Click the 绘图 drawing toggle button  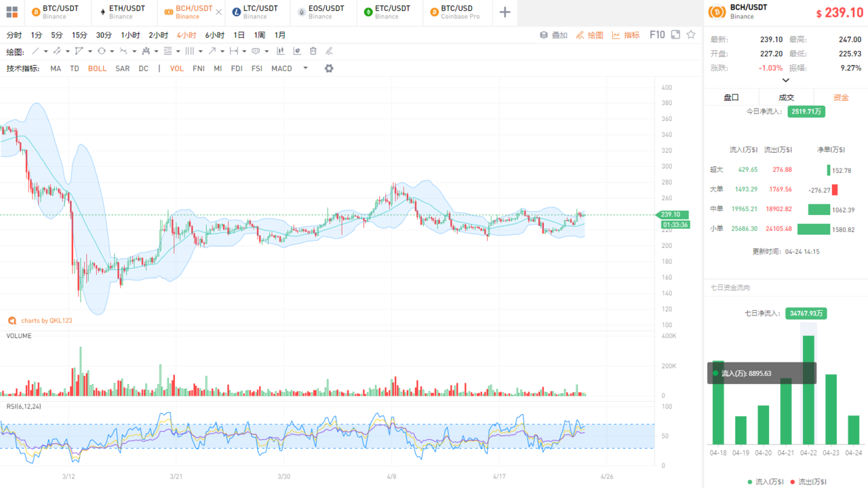point(589,35)
